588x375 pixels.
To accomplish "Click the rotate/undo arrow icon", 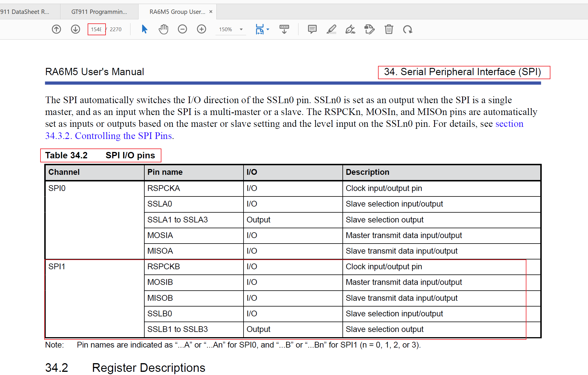I will pyautogui.click(x=408, y=29).
